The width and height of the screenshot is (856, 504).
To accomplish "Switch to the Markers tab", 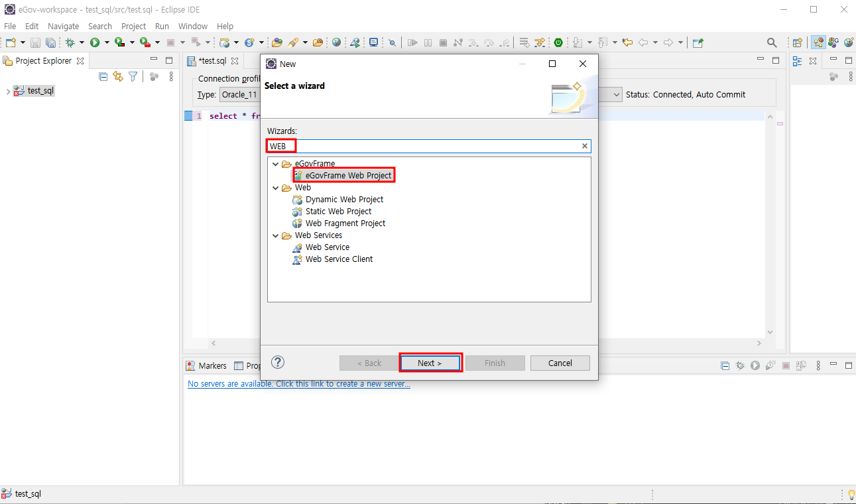I will 206,365.
